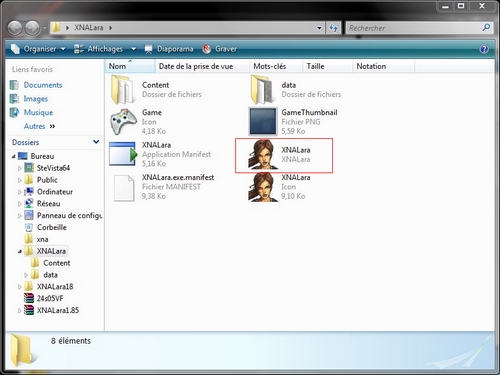Show more favorites via Autres
Image resolution: width=500 pixels, height=375 pixels.
point(39,126)
